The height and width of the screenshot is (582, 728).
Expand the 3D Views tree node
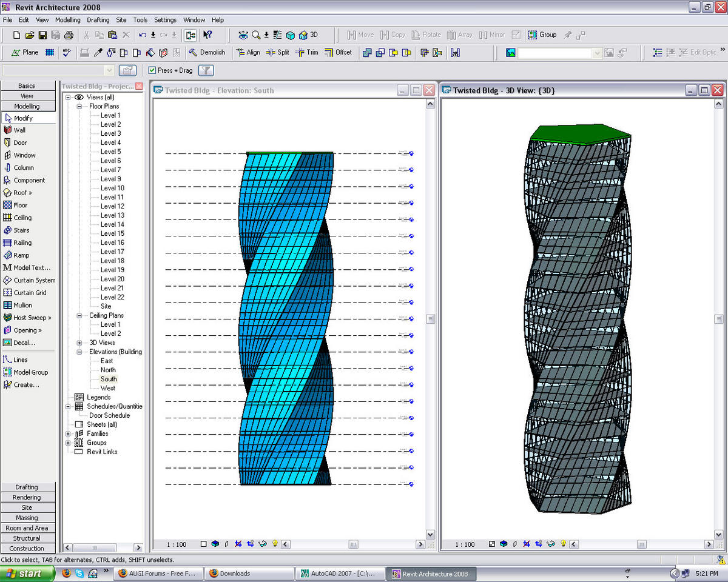click(x=79, y=343)
